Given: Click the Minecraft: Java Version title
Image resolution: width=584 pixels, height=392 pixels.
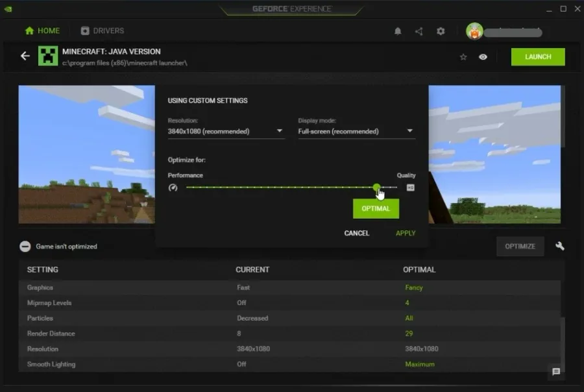Looking at the screenshot, I should (x=112, y=51).
